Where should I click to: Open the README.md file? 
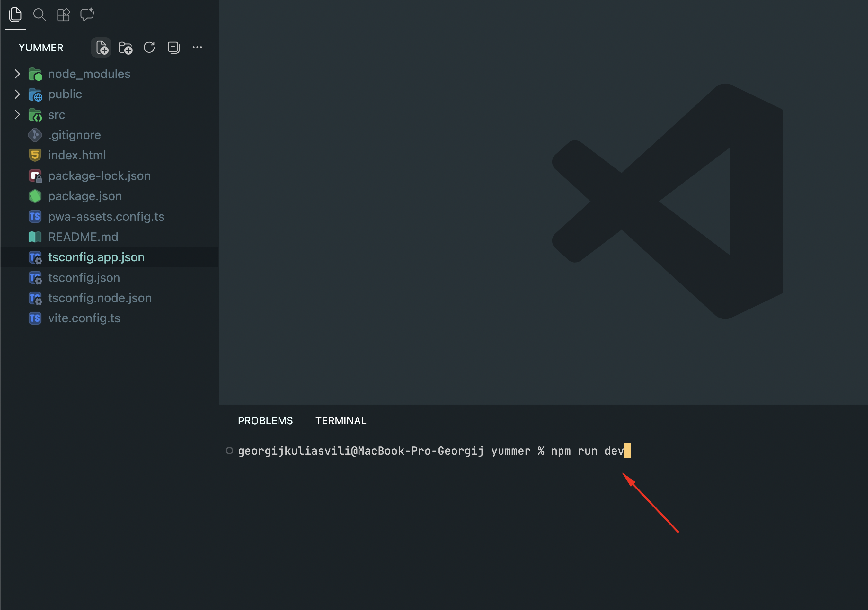click(83, 237)
